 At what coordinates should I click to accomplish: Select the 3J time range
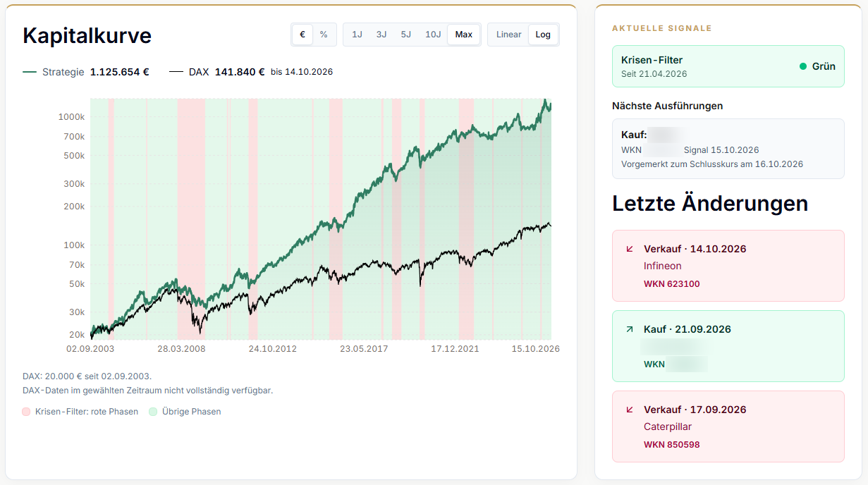point(381,35)
